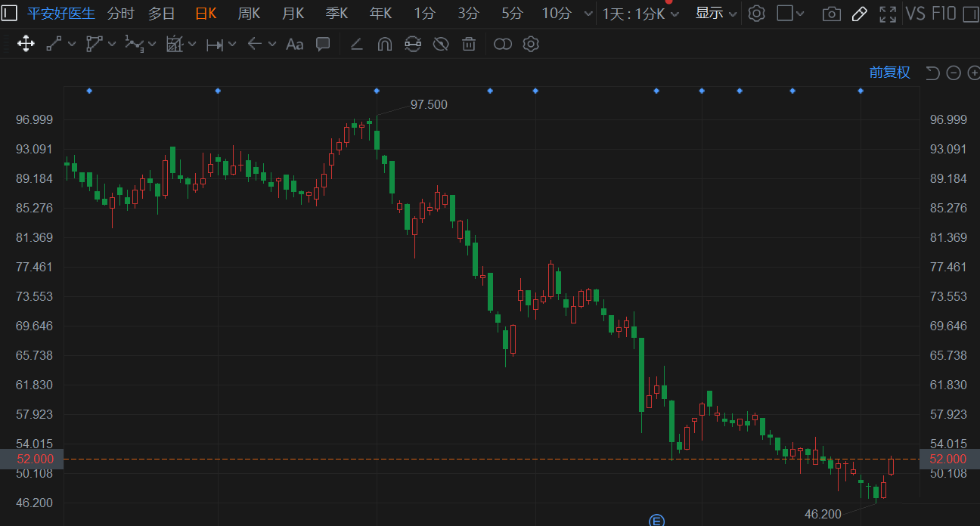Click the text annotation Aa tool
Viewport: 980px width, 526px height.
pyautogui.click(x=294, y=45)
